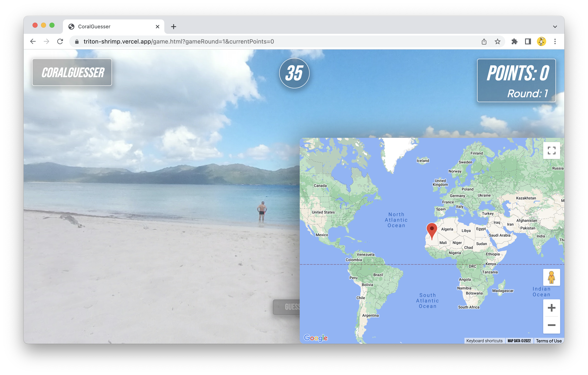Click the share page icon
The height and width of the screenshot is (375, 588).
(x=484, y=42)
